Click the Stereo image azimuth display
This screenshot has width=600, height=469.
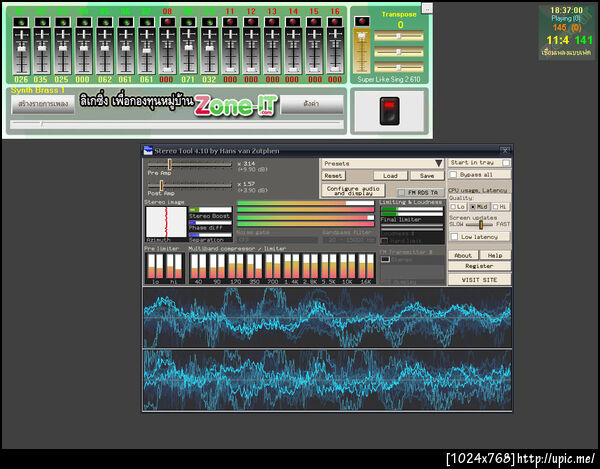coord(166,222)
